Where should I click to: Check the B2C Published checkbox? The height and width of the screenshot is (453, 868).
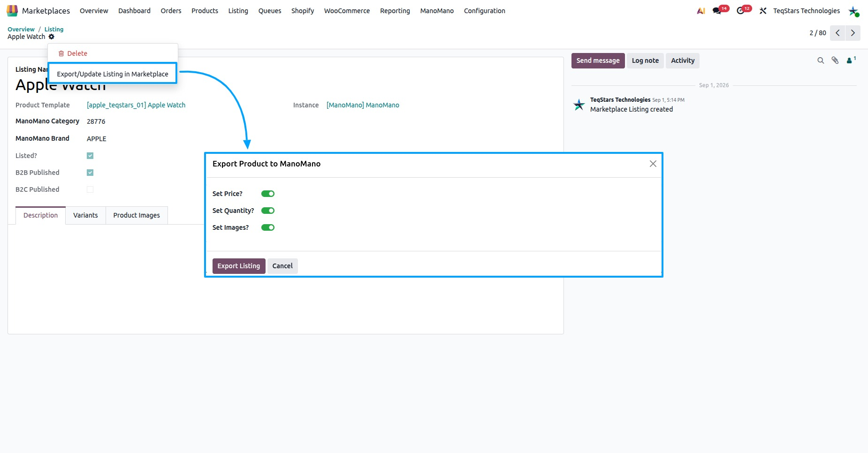click(90, 189)
